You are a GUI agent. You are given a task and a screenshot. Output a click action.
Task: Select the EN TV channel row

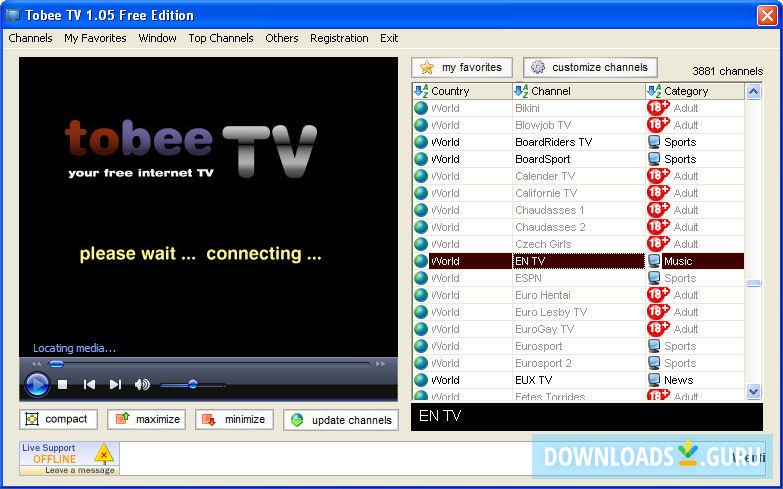point(578,261)
